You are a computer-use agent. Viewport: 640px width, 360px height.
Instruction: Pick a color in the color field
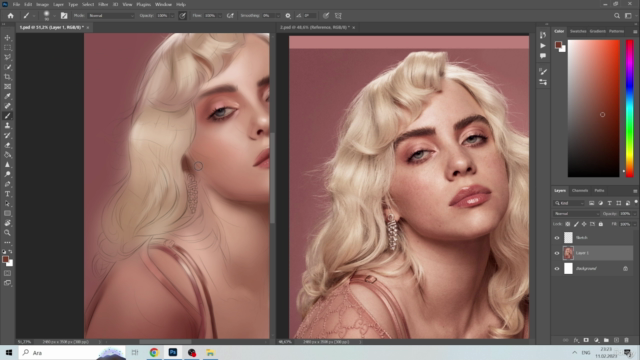[x=593, y=108]
